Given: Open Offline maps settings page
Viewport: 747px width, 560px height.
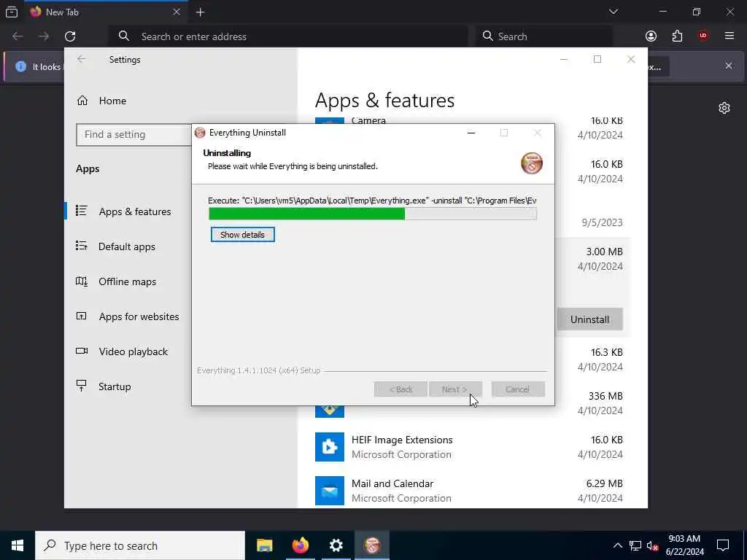Looking at the screenshot, I should click(x=127, y=281).
